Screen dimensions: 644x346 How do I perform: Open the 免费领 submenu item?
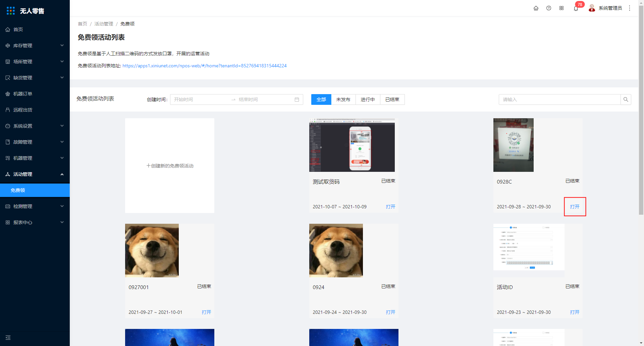(35, 190)
